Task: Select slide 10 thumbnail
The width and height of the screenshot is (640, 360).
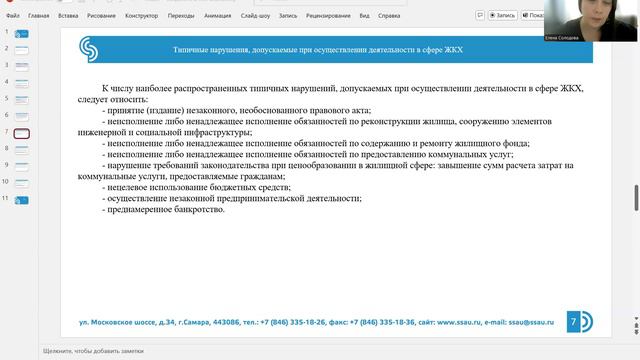Action: pos(22,183)
